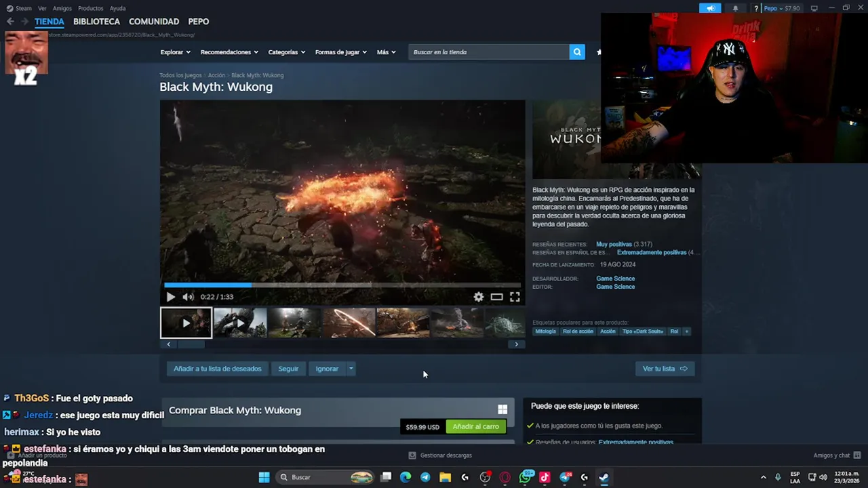Click the Ignorar button
The height and width of the screenshot is (488, 868).
[327, 369]
